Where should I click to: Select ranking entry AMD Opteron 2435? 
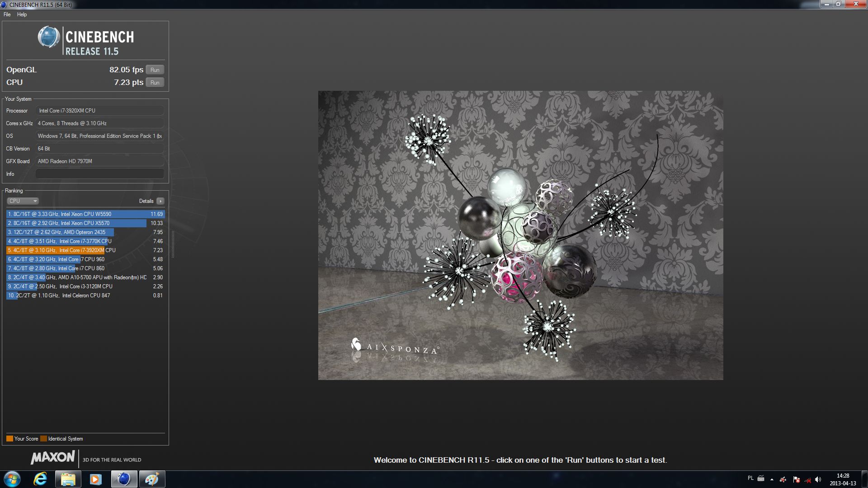[85, 232]
